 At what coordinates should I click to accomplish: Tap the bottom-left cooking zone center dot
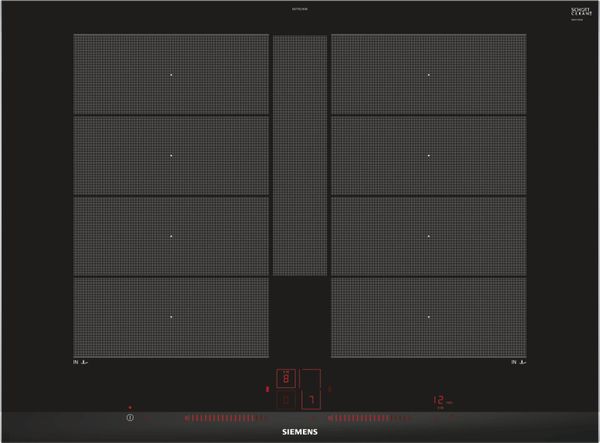(171, 316)
